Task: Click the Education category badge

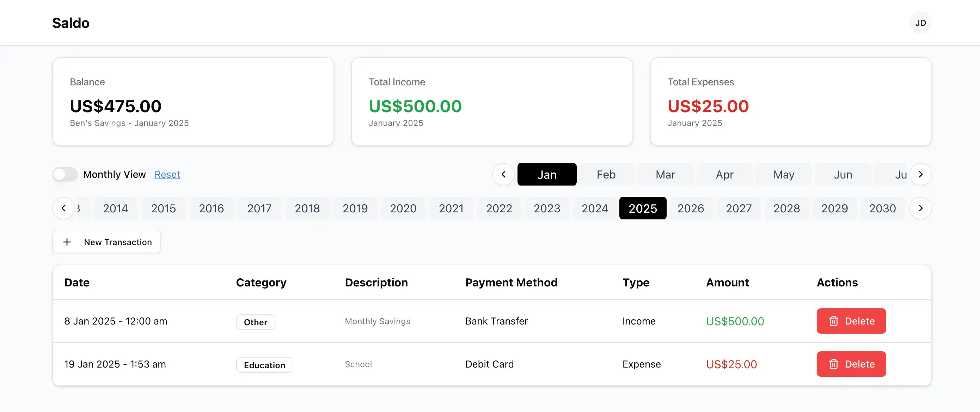Action: 264,365
